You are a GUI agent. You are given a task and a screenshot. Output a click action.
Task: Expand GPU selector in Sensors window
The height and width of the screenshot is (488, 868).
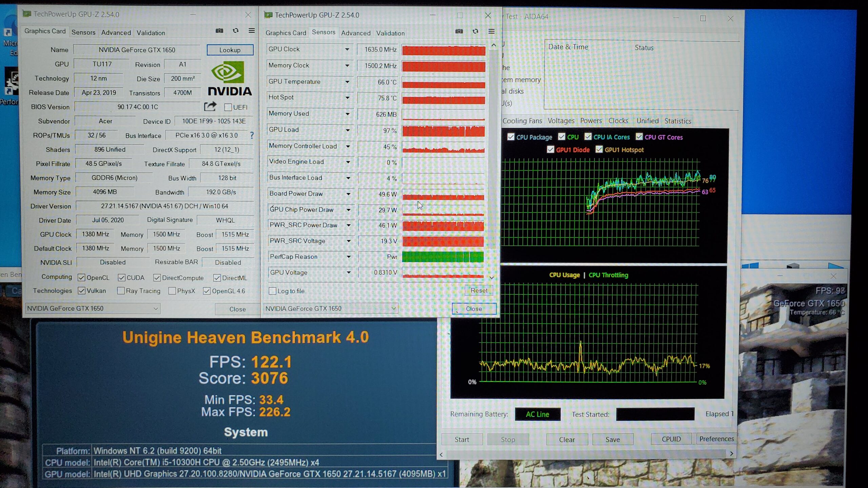point(393,308)
